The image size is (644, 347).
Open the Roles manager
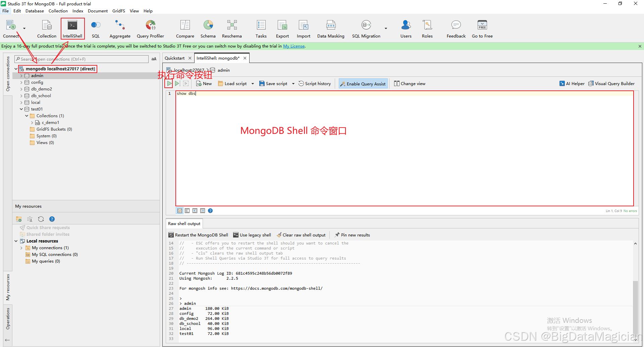tap(427, 29)
